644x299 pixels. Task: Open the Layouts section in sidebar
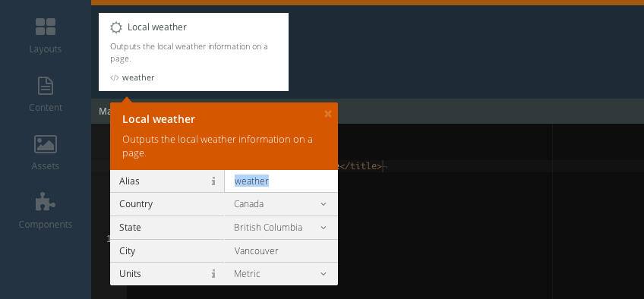pyautogui.click(x=45, y=36)
